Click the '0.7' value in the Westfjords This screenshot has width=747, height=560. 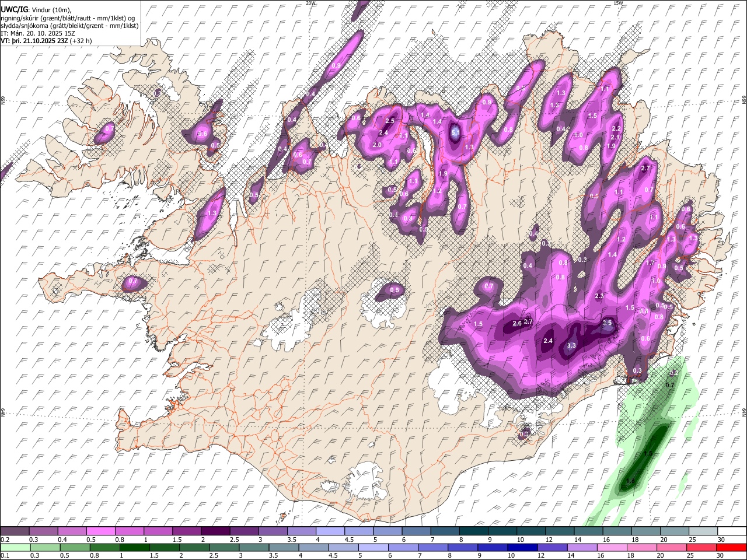[x=109, y=128]
